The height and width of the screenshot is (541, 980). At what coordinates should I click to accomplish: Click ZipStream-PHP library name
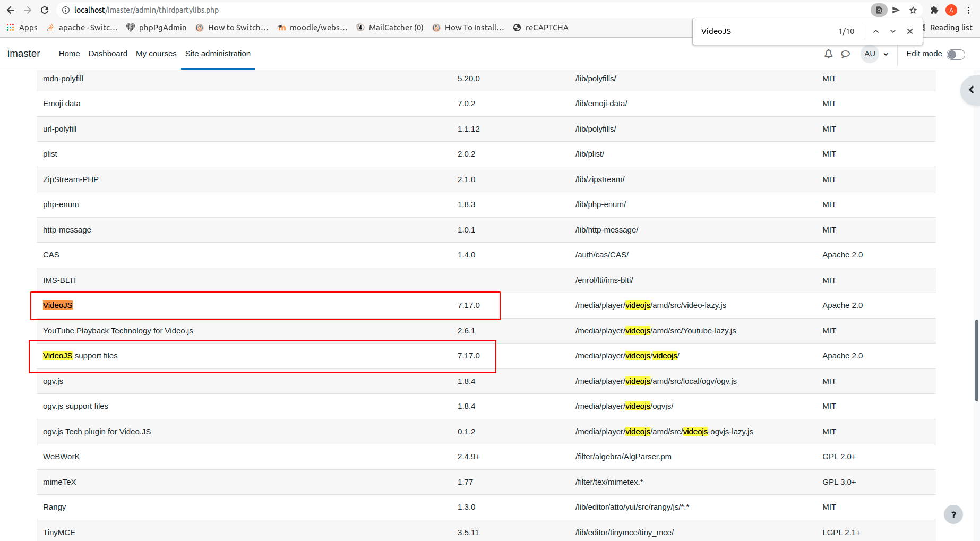pos(71,179)
